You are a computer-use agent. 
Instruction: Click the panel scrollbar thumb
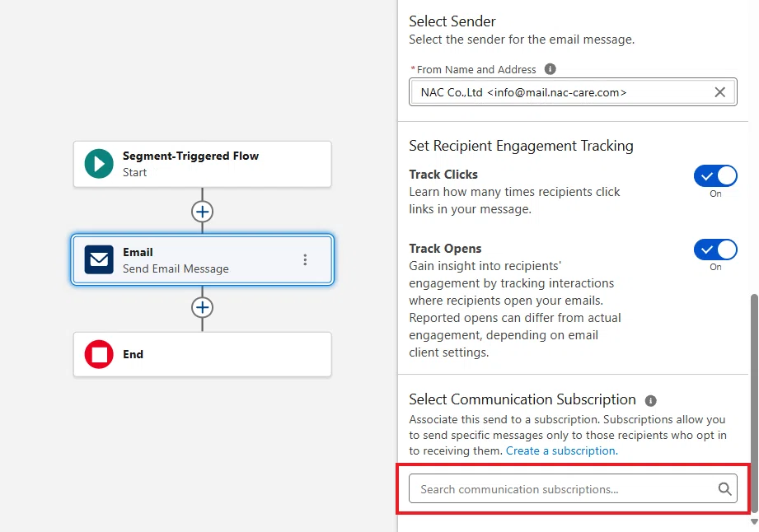click(x=754, y=403)
